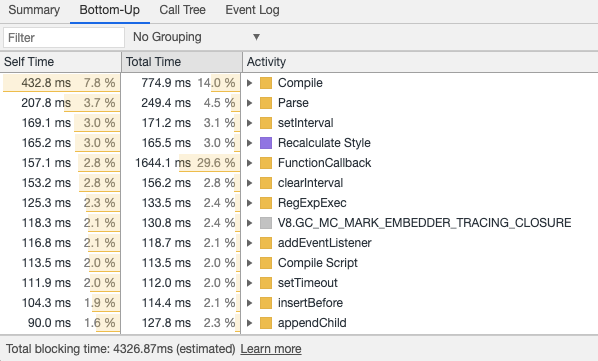The height and width of the screenshot is (361, 598).
Task: Click the 104.3 ms self time value
Action: (46, 303)
